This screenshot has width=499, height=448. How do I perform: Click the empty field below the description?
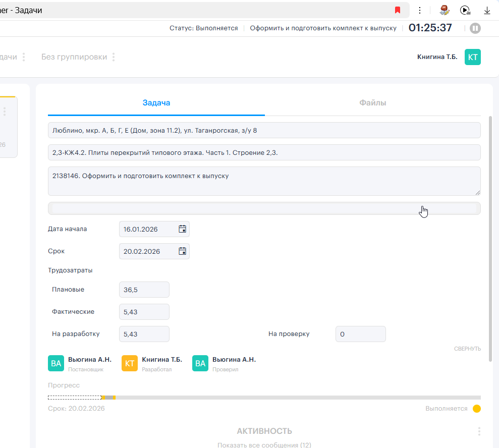tap(264, 208)
